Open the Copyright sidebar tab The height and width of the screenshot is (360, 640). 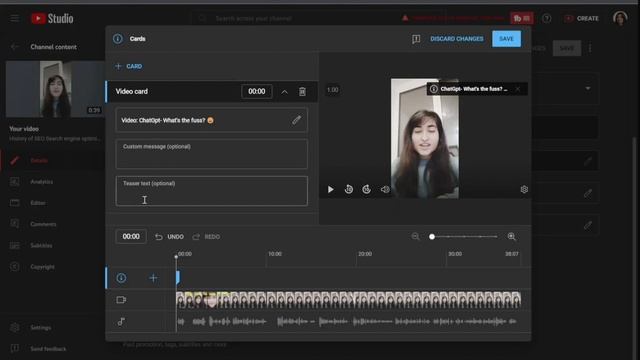click(x=42, y=267)
